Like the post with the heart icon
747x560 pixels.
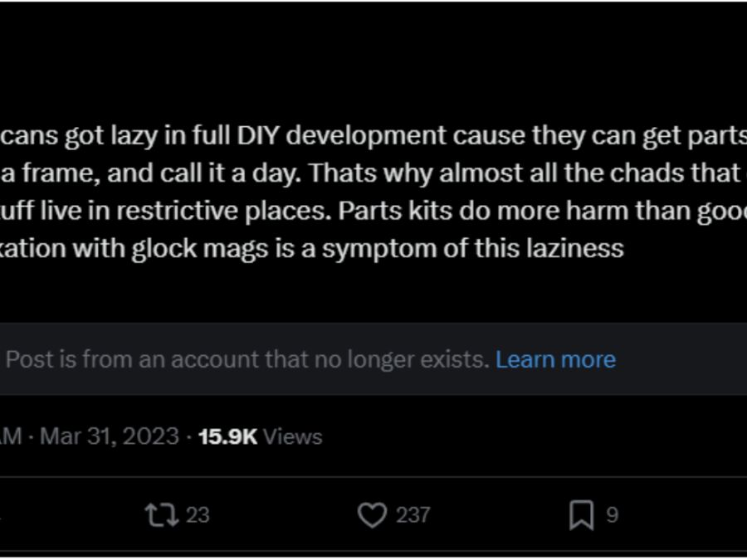(x=372, y=514)
